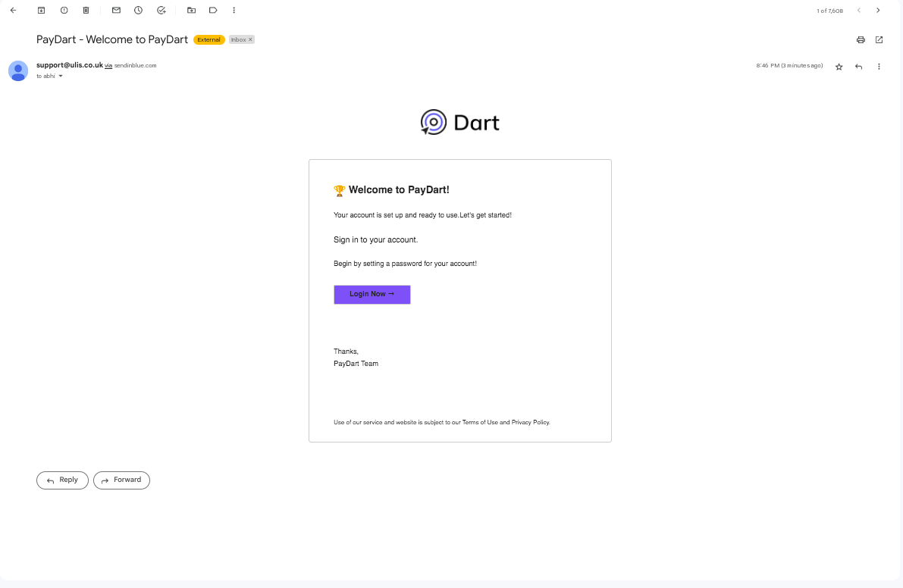Click the Dart logo image
903x588 pixels.
click(460, 123)
